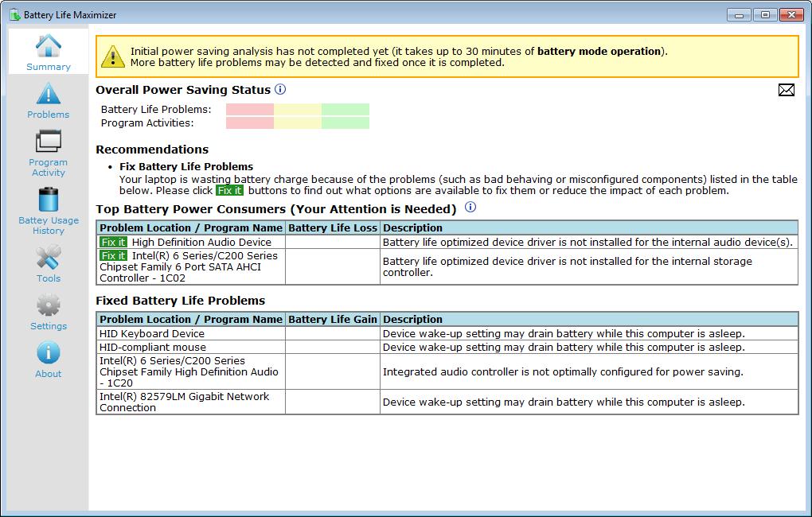Click the Intel 6 Port SATA AHCI Controller name
This screenshot has height=517, width=812.
click(x=189, y=266)
